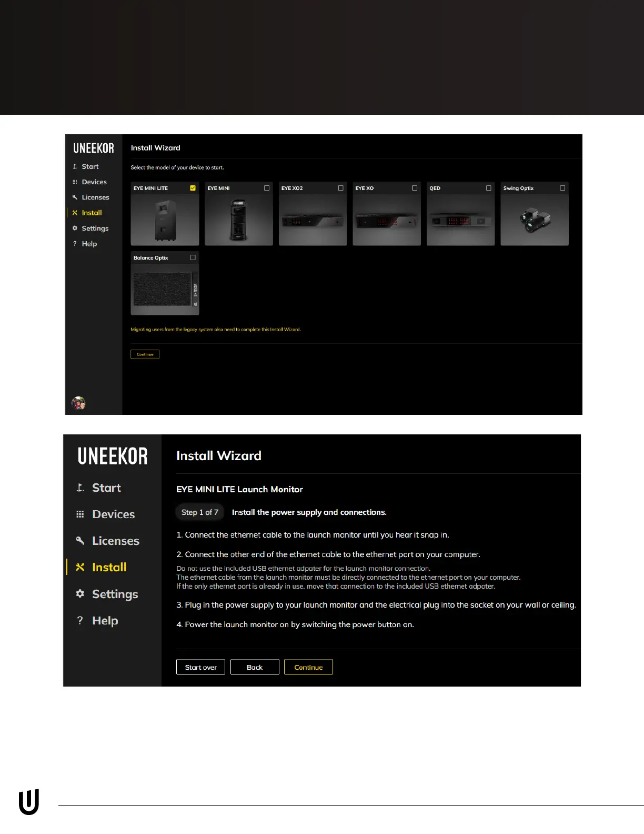Image resolution: width=644 pixels, height=834 pixels.
Task: Click the Start over button
Action: click(200, 667)
